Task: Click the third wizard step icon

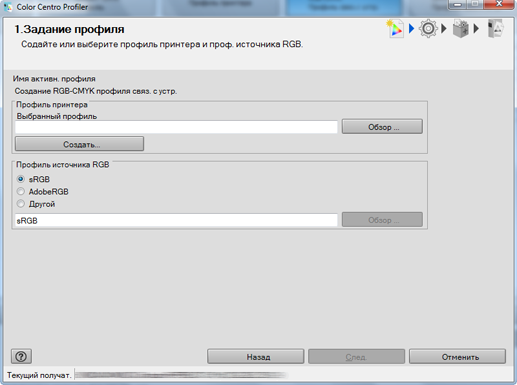Action: [461, 29]
